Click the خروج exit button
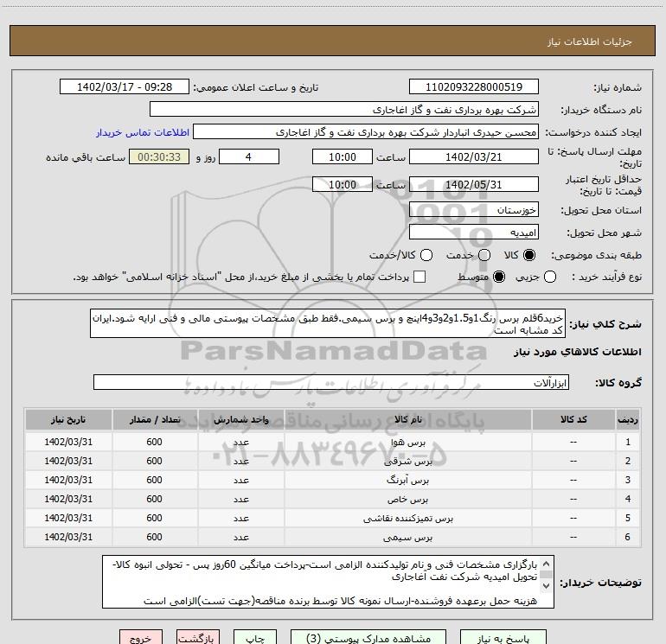Screen dimensions: 666x644 (141, 637)
